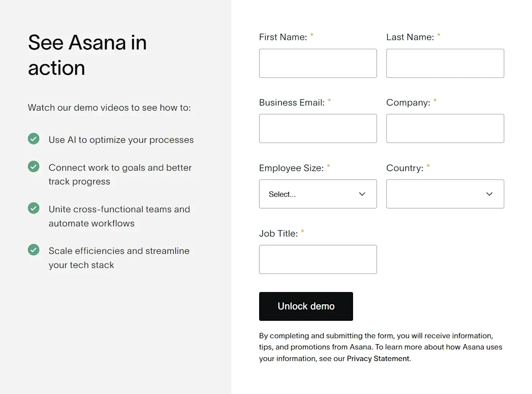
Task: Click the Country field chevron arrow
Action: point(489,194)
